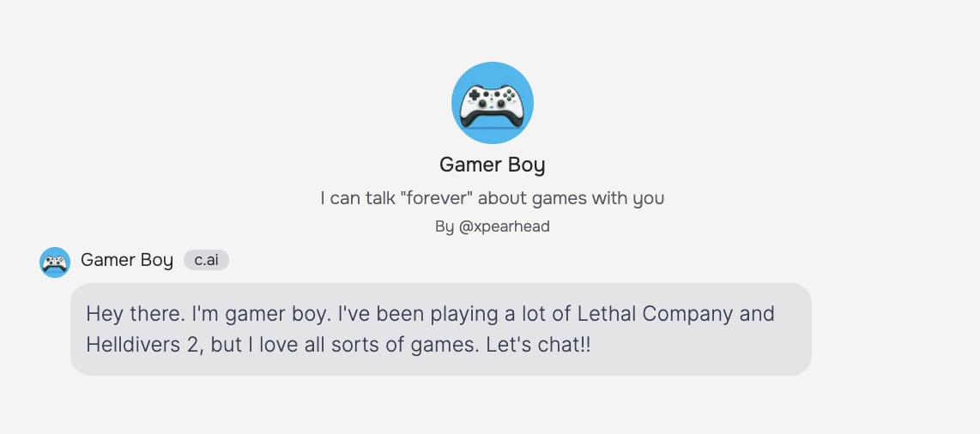The image size is (980, 434).
Task: Click the word "Company" in the message bubble
Action: (x=687, y=314)
